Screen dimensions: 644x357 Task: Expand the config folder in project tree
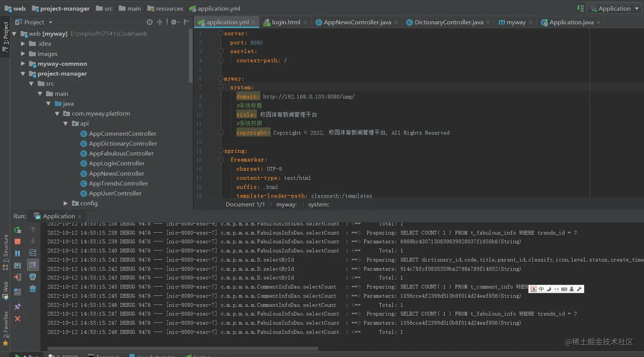point(66,203)
